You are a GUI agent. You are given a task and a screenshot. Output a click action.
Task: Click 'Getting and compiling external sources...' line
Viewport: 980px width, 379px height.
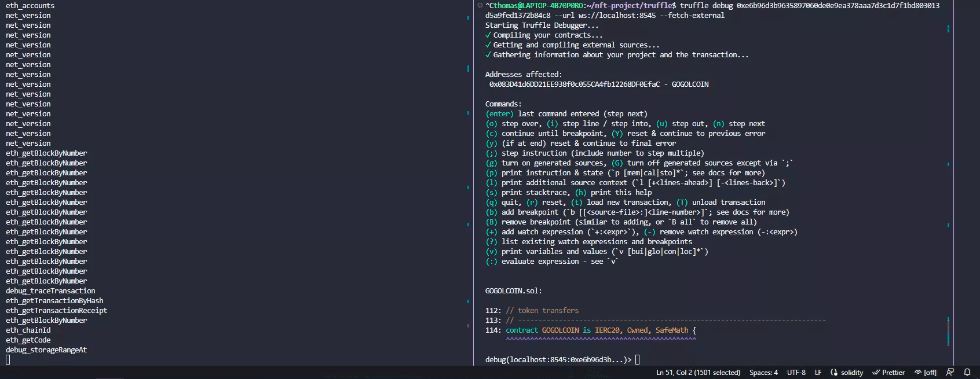click(x=572, y=45)
